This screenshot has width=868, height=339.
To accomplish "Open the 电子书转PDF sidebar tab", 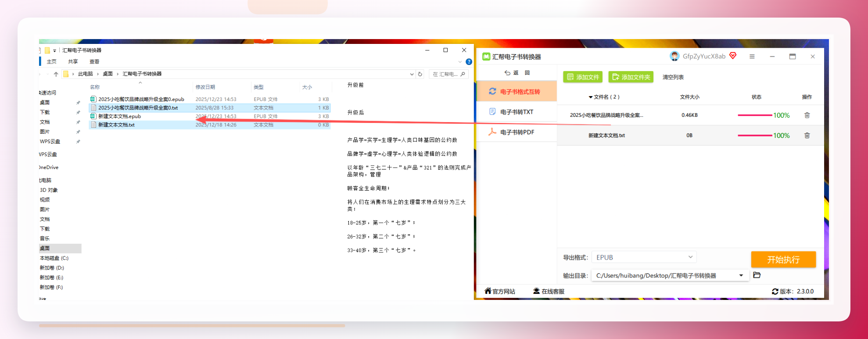I will (517, 132).
